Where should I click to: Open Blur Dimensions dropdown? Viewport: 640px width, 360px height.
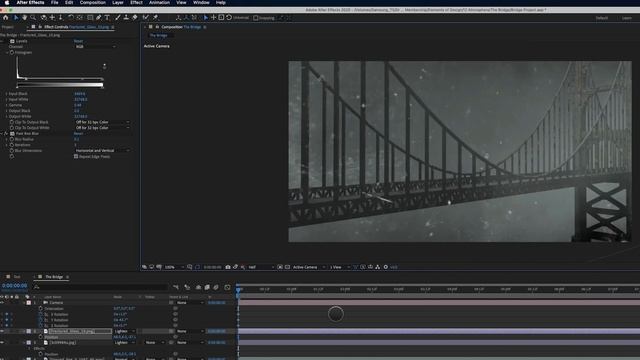tap(102, 151)
